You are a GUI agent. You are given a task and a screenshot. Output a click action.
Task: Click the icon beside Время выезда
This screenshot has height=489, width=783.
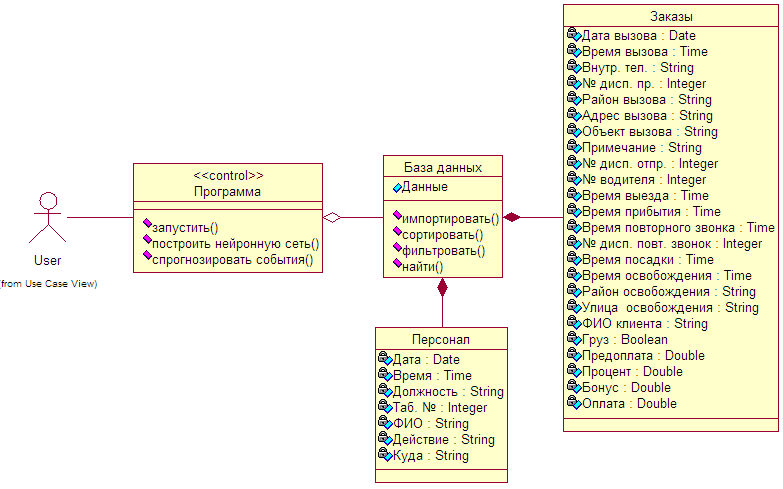tap(574, 195)
